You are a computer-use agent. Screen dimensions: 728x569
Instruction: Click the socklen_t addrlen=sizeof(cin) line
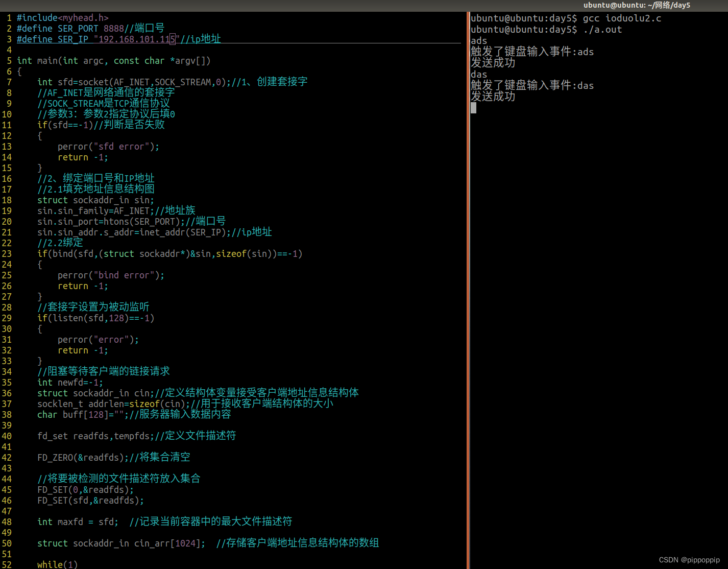click(x=185, y=404)
